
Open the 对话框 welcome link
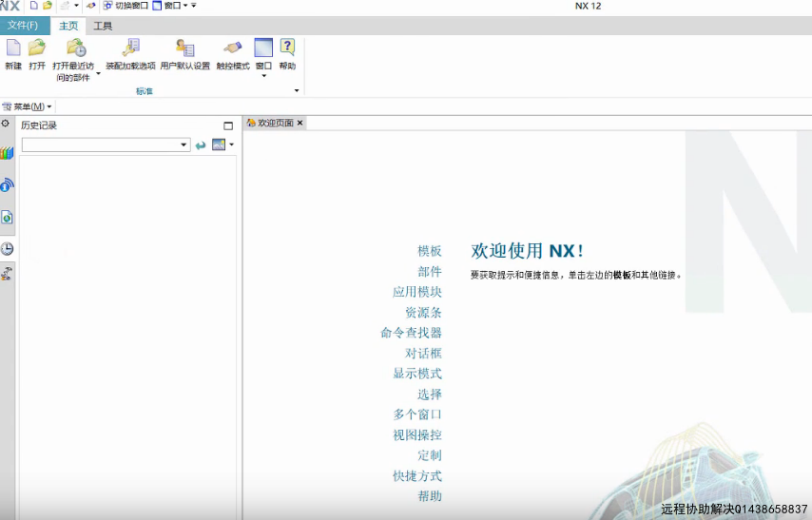(x=424, y=354)
